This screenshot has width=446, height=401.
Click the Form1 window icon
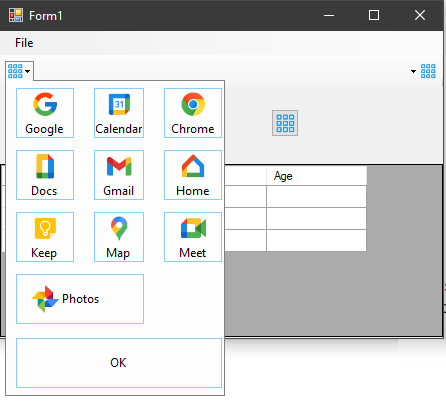[x=16, y=15]
